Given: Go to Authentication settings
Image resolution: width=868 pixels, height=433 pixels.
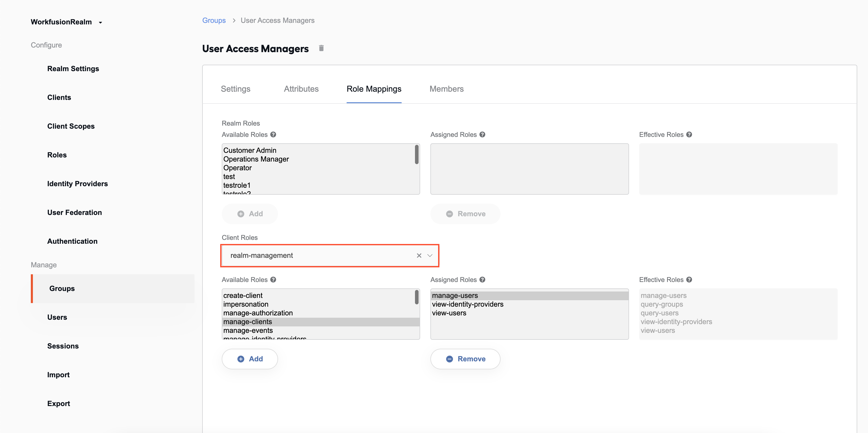Looking at the screenshot, I should click(x=72, y=241).
